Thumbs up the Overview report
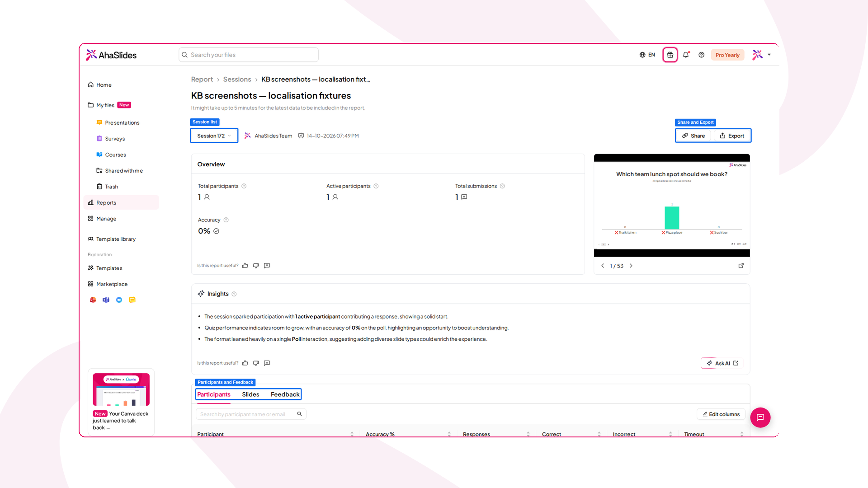868x488 pixels. (245, 266)
